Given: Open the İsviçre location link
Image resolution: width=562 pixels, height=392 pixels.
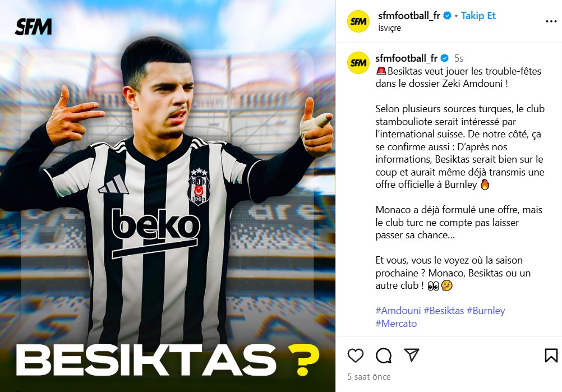Looking at the screenshot, I should (390, 28).
